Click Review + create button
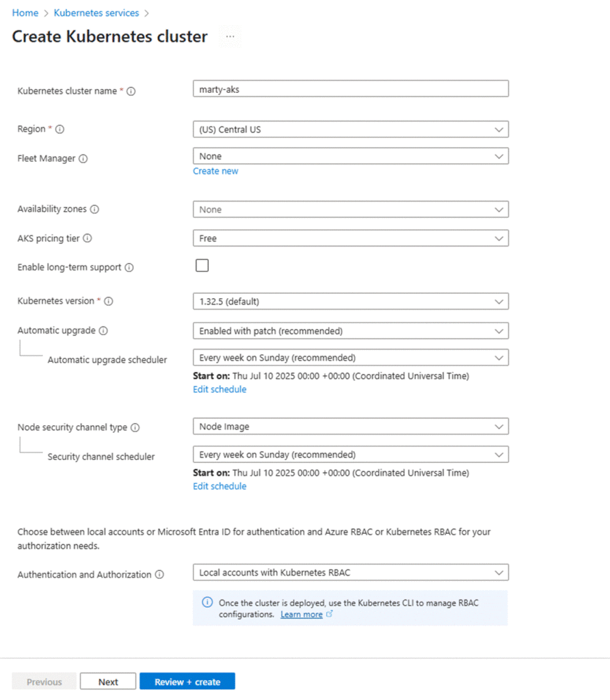Image resolution: width=610 pixels, height=700 pixels. (x=187, y=682)
